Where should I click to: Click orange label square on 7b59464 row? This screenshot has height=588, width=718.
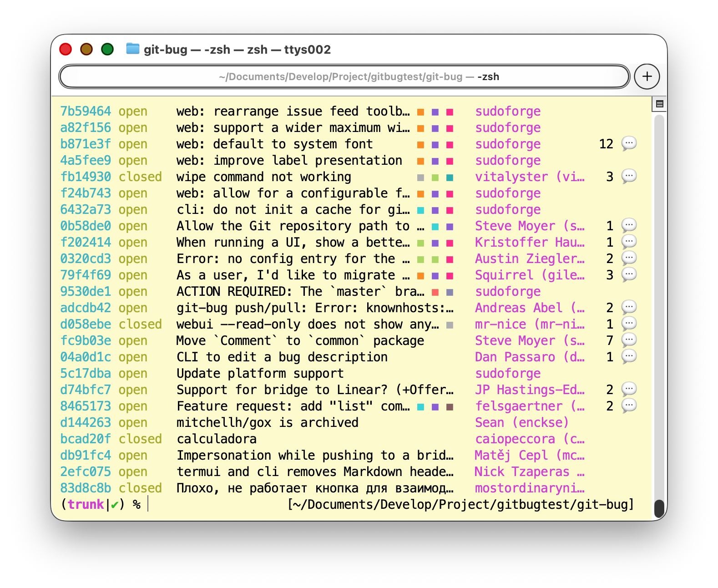click(x=421, y=112)
